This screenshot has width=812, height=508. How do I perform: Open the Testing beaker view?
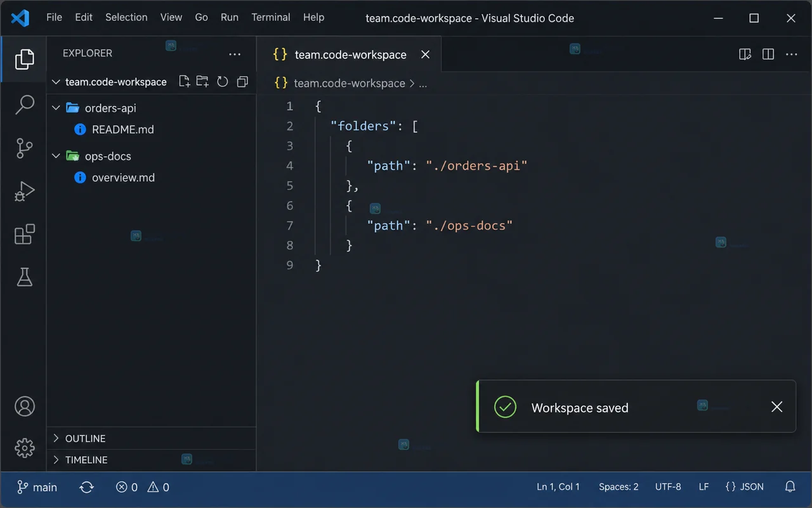[x=24, y=277]
